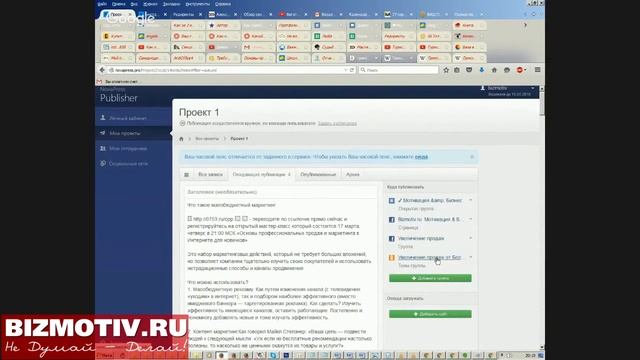The image size is (640, 360).
Task: Select the active Проект browser tab
Action: point(118,14)
